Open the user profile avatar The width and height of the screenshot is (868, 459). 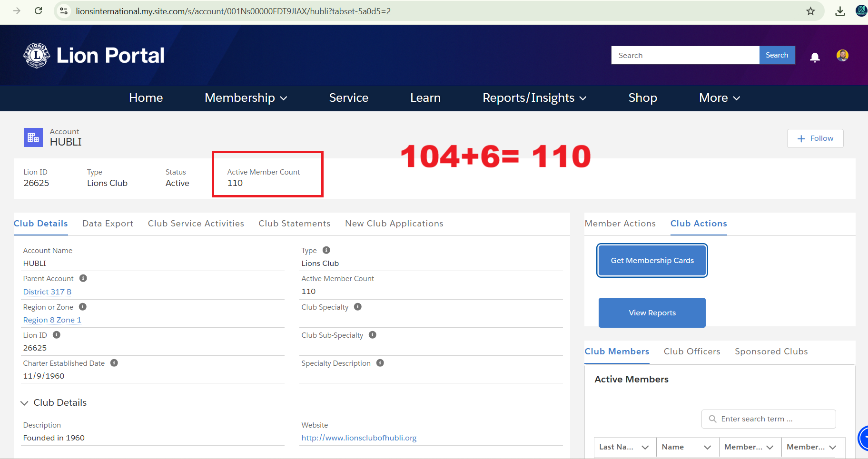coord(842,56)
